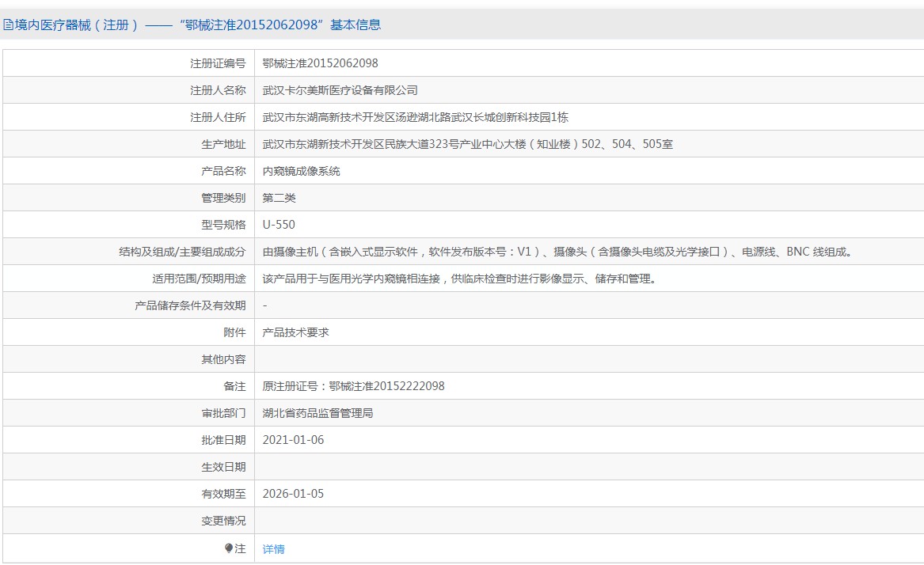Screen dimensions: 924x565
Task: Click the 附件 label
Action: click(x=234, y=332)
